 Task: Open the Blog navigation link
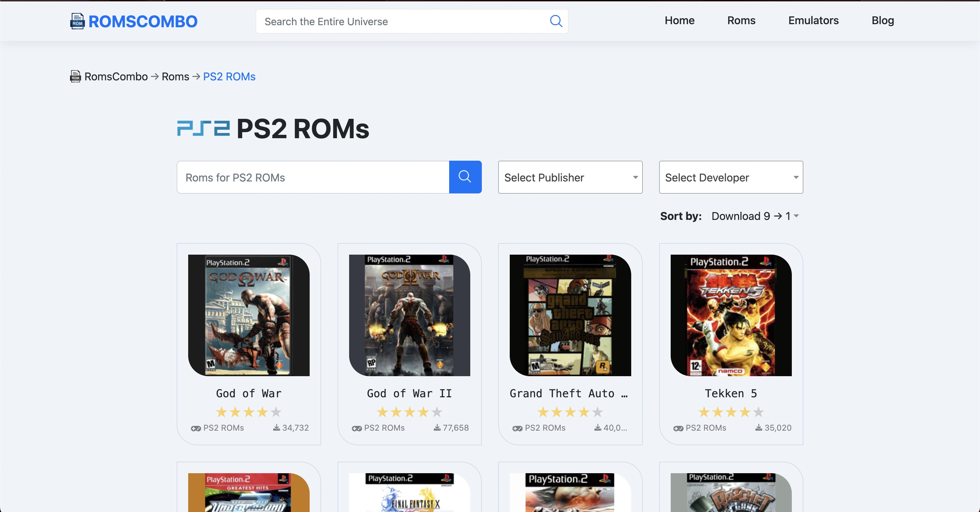(883, 20)
